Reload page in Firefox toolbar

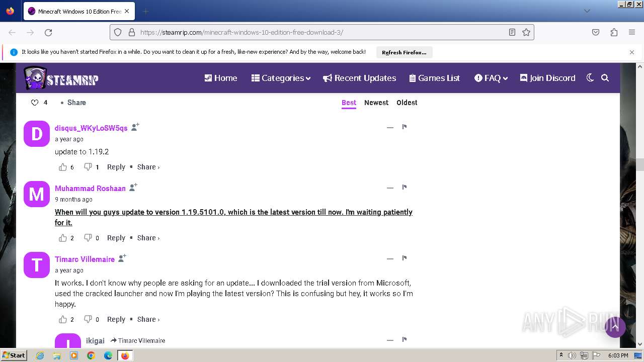pyautogui.click(x=48, y=32)
